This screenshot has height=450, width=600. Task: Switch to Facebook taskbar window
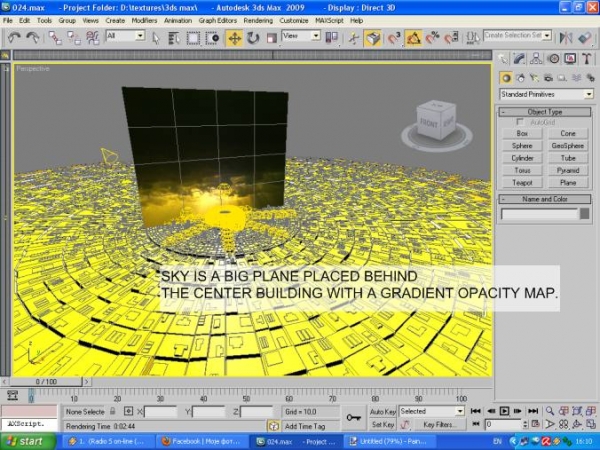coord(201,442)
